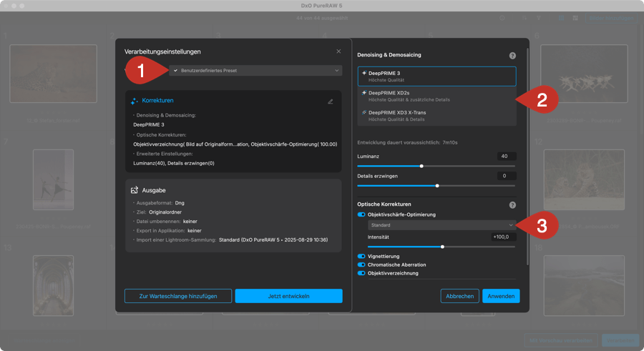Click the 'DeepPRIME 3' summary line in Korrekturen
This screenshot has height=351, width=644.
[x=149, y=124]
